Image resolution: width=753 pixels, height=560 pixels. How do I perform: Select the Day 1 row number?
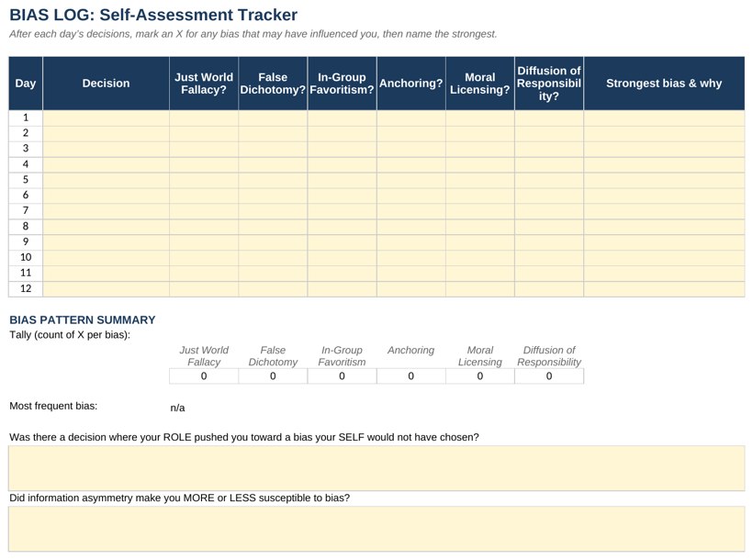[x=26, y=118]
